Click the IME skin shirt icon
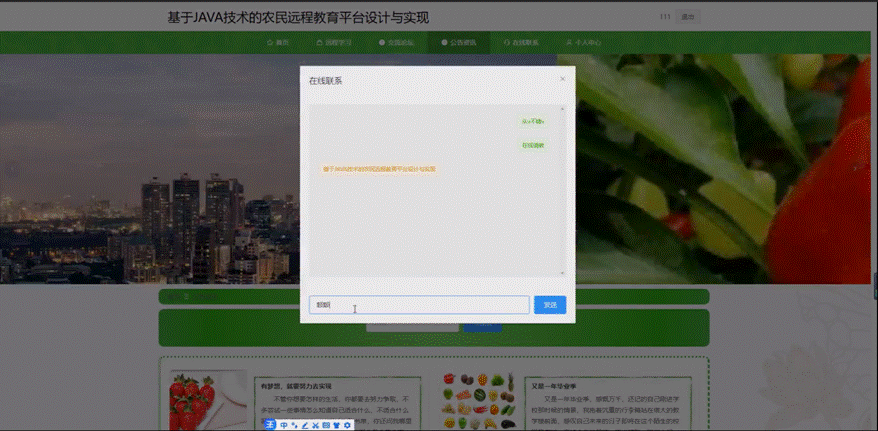Screen dimensions: 878x431 [337, 425]
